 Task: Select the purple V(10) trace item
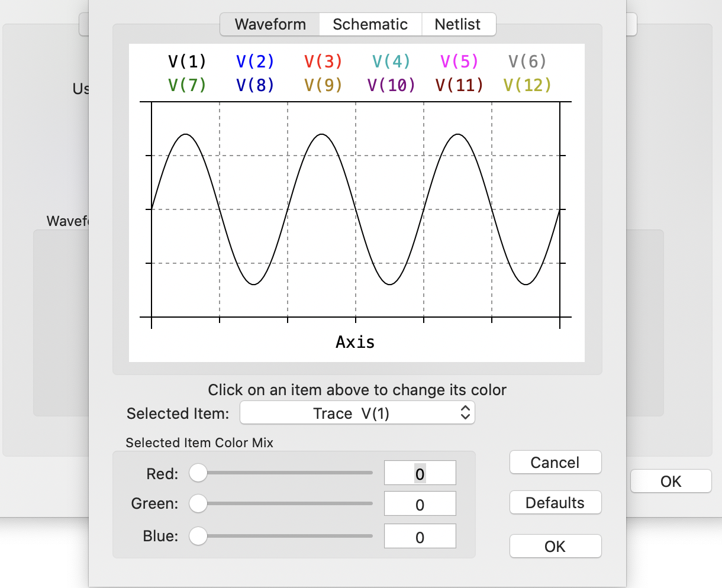click(x=391, y=85)
